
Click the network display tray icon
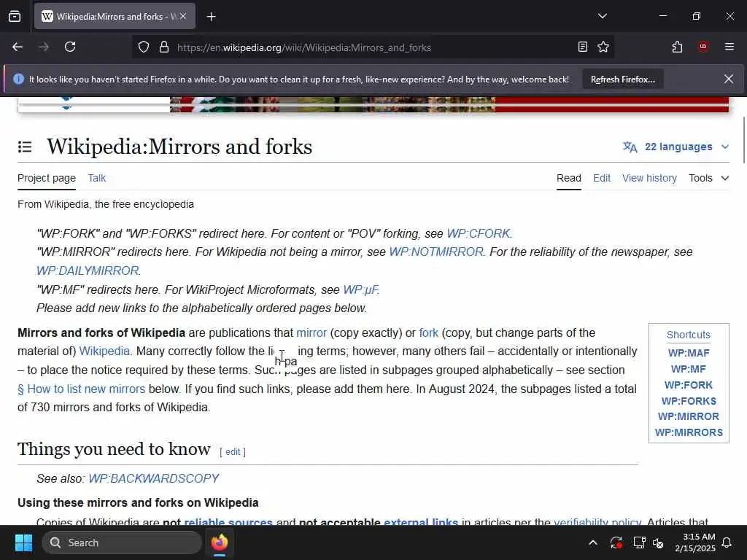coord(639,542)
